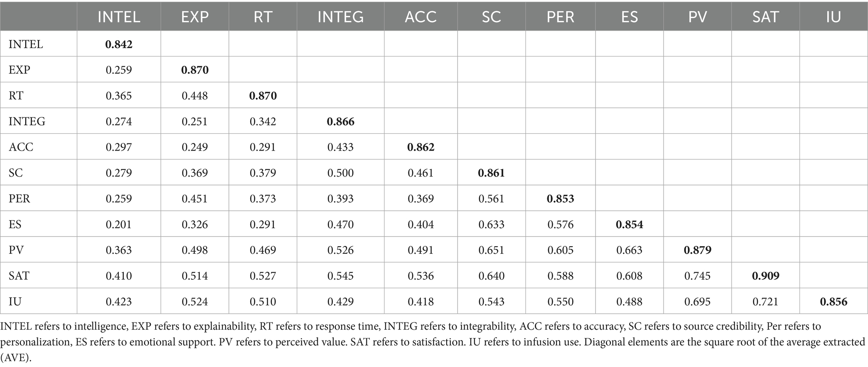Screen dimensions: 868x367
Task: Click the ACC row label
Action: (x=21, y=147)
